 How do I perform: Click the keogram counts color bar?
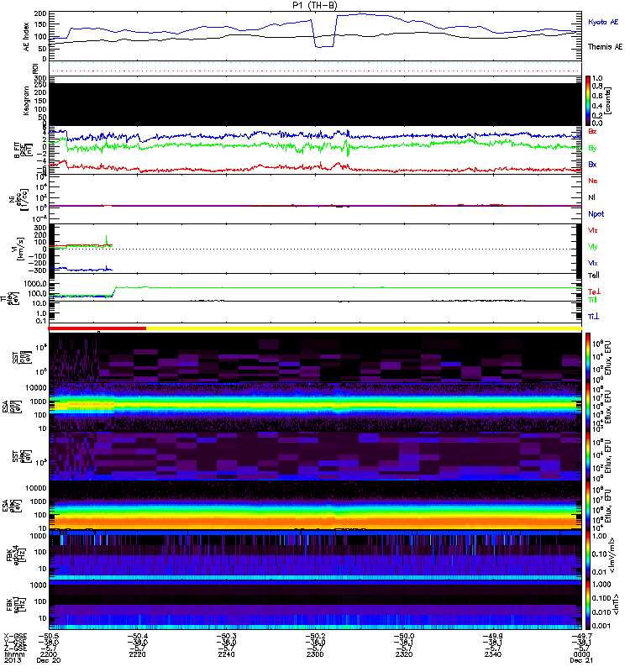(589, 100)
